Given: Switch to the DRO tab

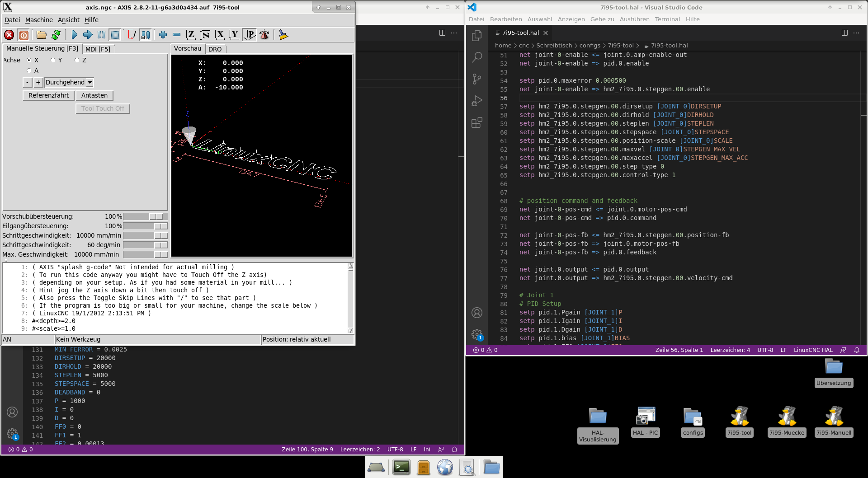Looking at the screenshot, I should (x=215, y=49).
